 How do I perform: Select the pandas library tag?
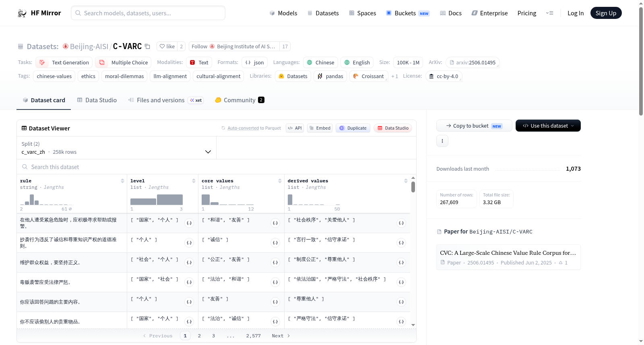click(330, 76)
